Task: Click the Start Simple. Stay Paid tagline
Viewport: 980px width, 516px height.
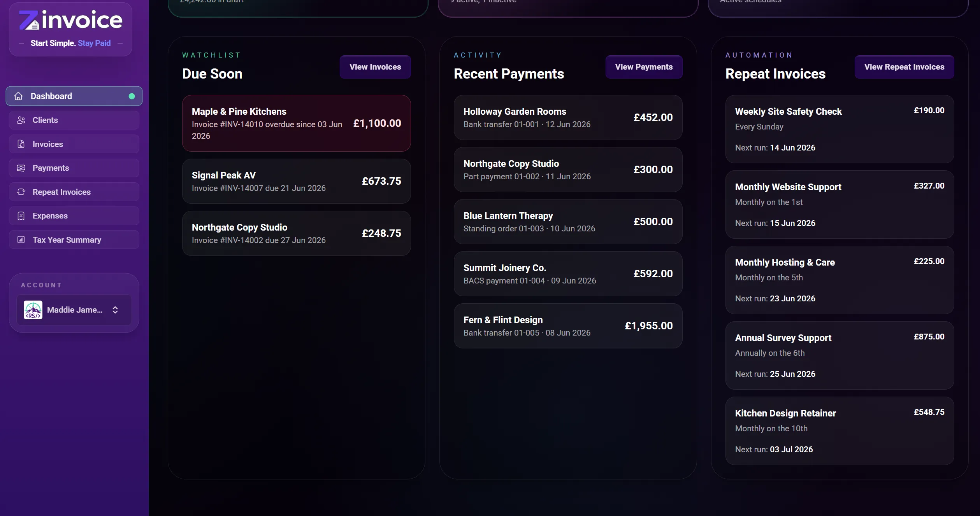Action: click(70, 43)
